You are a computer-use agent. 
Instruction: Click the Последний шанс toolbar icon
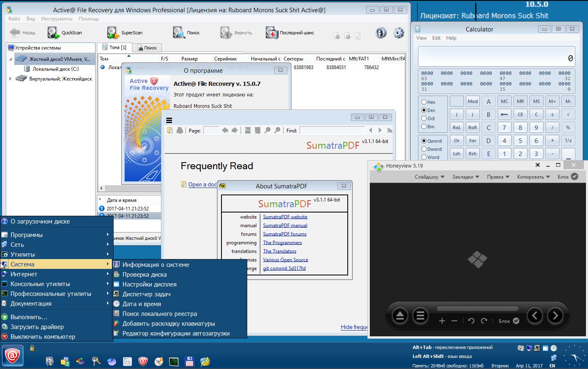[272, 33]
